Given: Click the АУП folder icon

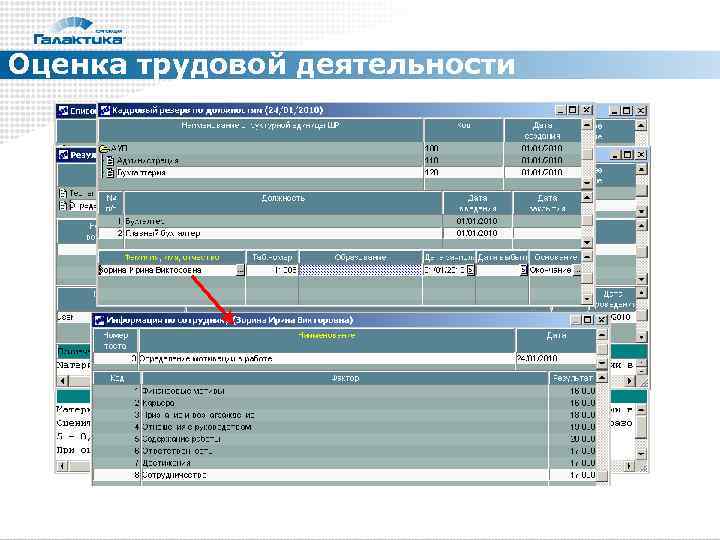Looking at the screenshot, I should click(104, 148).
